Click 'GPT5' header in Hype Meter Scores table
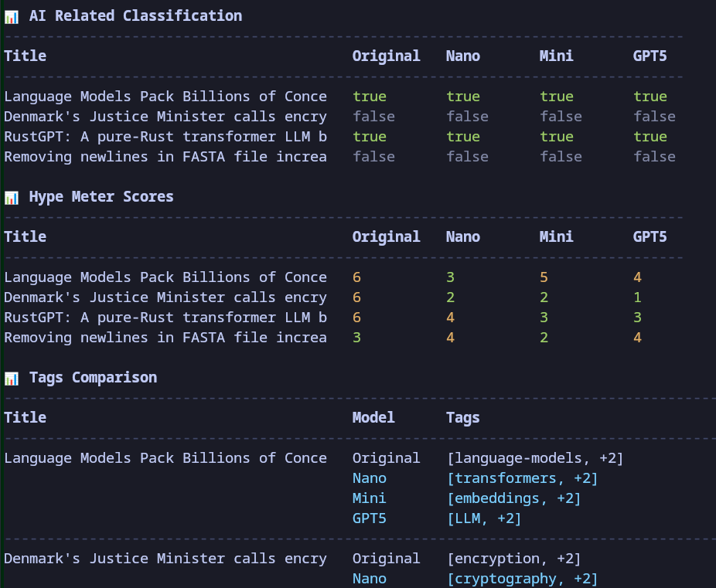The height and width of the screenshot is (588, 716). pos(650,236)
